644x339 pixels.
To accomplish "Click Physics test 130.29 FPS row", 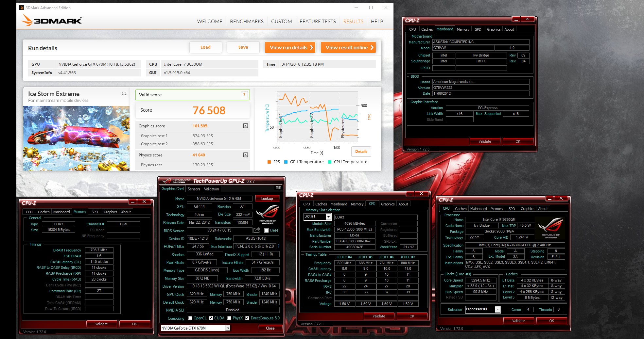I will [x=193, y=165].
